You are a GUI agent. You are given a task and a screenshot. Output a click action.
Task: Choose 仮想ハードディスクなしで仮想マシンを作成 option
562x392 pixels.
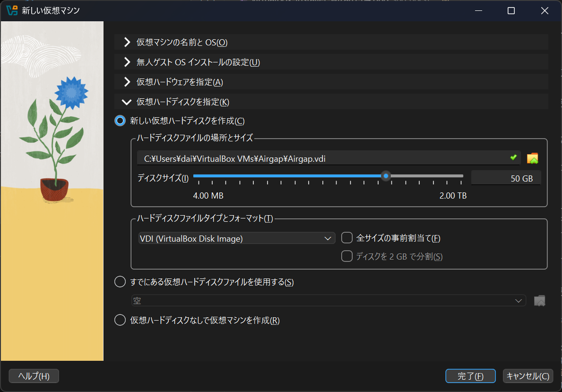point(121,320)
